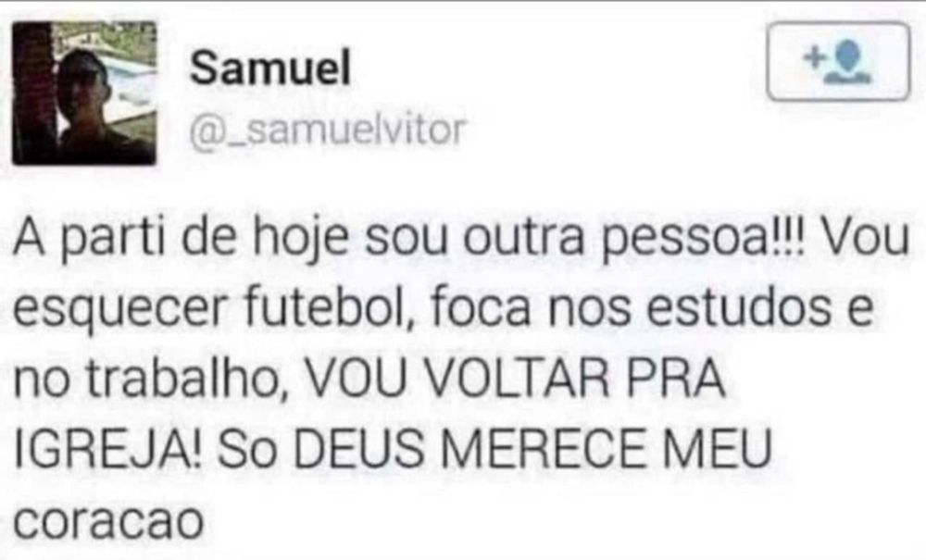Viewport: 926px width, 560px height.
Task: Click the word "Vou" ending first line
Action: click(865, 238)
